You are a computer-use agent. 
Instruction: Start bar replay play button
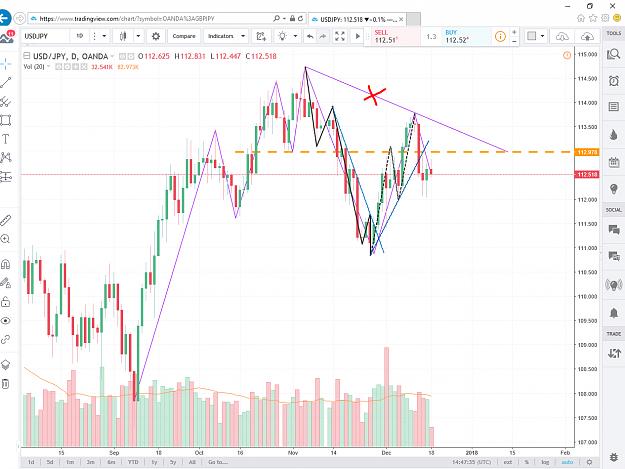click(358, 36)
